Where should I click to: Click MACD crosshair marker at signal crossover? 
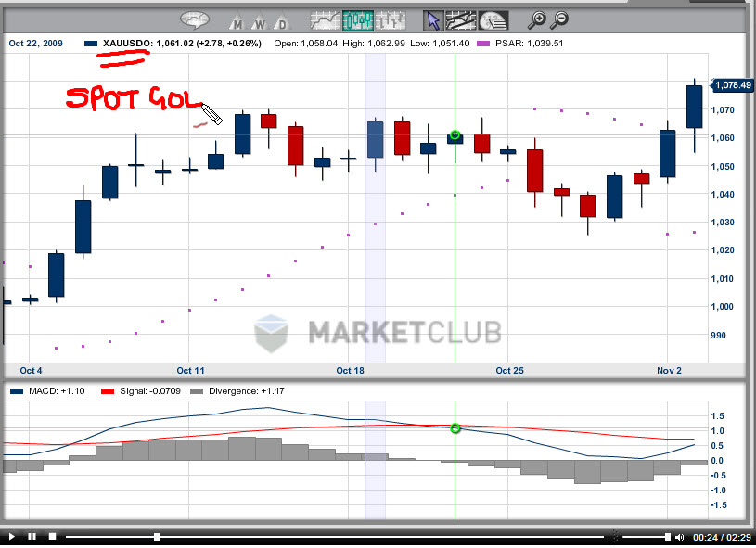point(455,428)
